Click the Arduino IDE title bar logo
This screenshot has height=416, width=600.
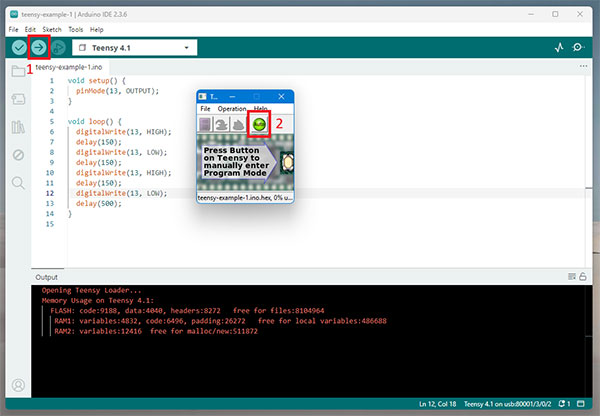point(14,14)
